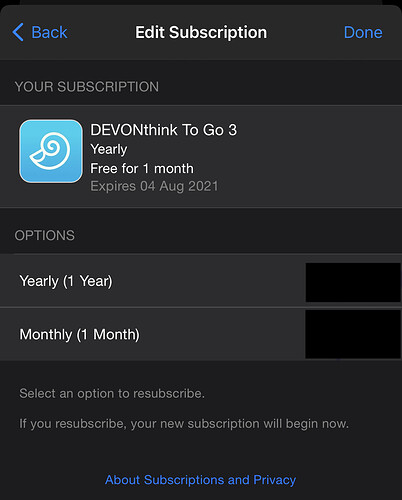Click the YOUR SUBSCRIPTION section header

(x=87, y=87)
